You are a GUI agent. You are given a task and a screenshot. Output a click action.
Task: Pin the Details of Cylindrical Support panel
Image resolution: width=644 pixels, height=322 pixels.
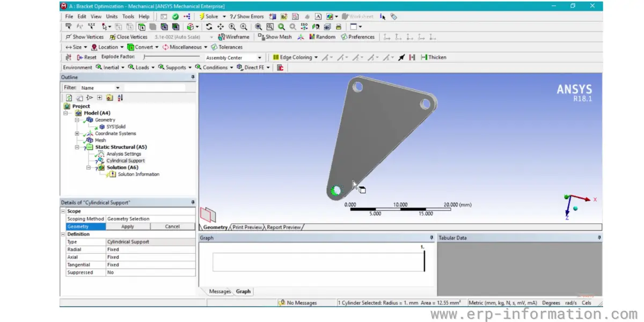(x=193, y=202)
